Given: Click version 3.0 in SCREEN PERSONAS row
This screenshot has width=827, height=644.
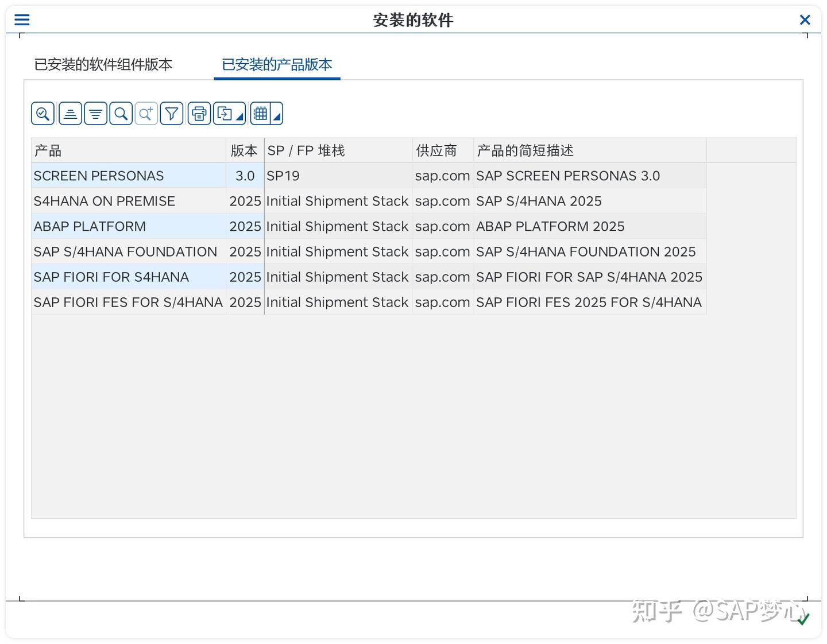Looking at the screenshot, I should (x=245, y=176).
